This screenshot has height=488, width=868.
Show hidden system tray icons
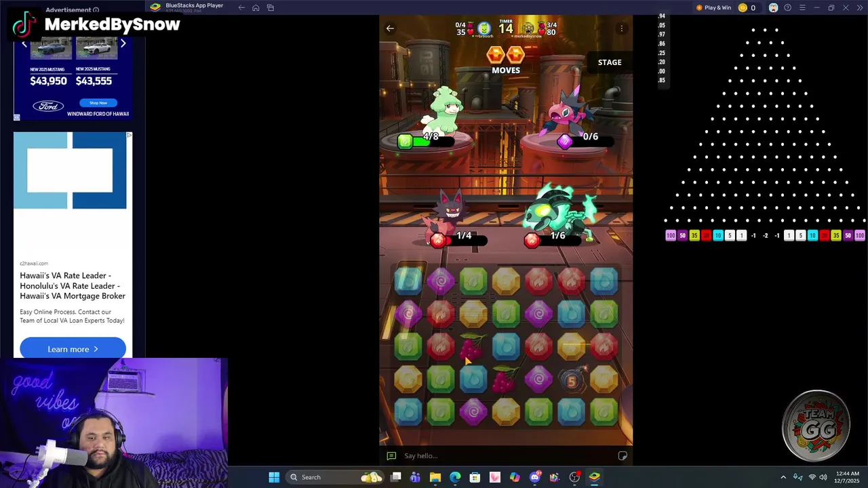click(783, 477)
